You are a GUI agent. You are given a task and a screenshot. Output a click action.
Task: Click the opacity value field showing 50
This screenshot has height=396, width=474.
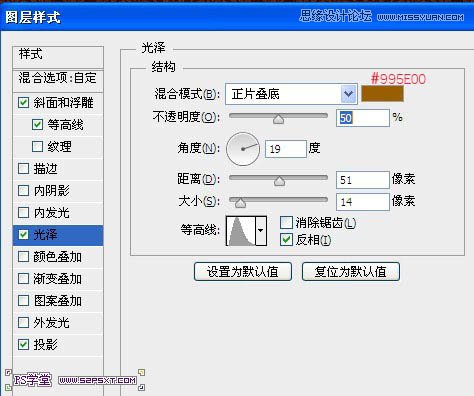(363, 118)
